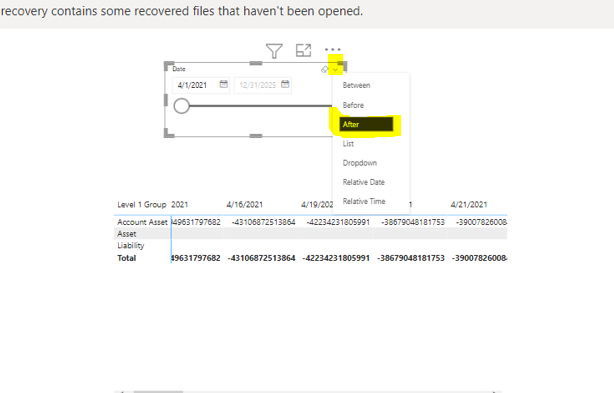Open calendar picker beside 4/1/2021
The height and width of the screenshot is (393, 614).
tap(224, 84)
